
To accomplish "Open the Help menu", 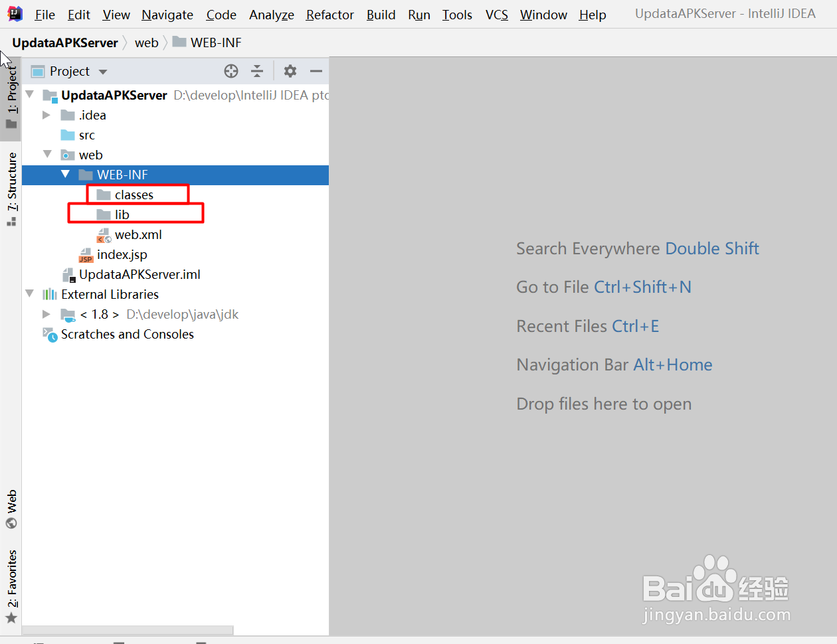I will (x=593, y=15).
